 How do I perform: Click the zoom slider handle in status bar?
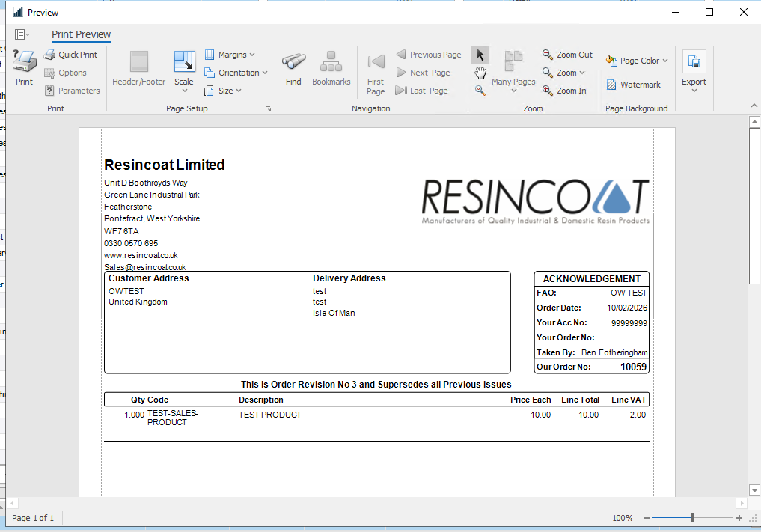click(x=692, y=518)
